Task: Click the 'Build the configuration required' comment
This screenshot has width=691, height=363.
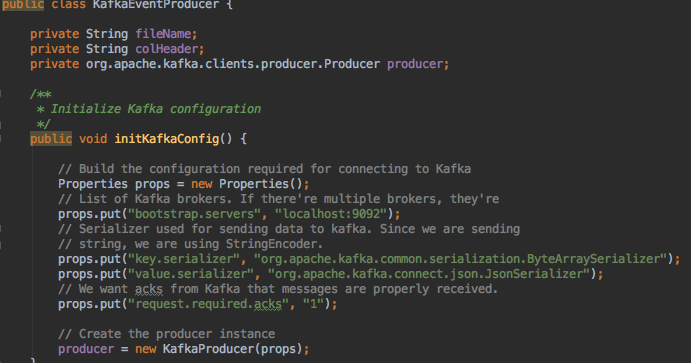Action: (264, 169)
